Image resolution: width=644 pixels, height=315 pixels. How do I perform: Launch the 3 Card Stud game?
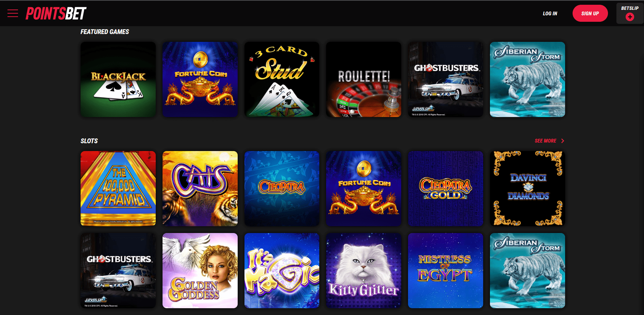[282, 79]
